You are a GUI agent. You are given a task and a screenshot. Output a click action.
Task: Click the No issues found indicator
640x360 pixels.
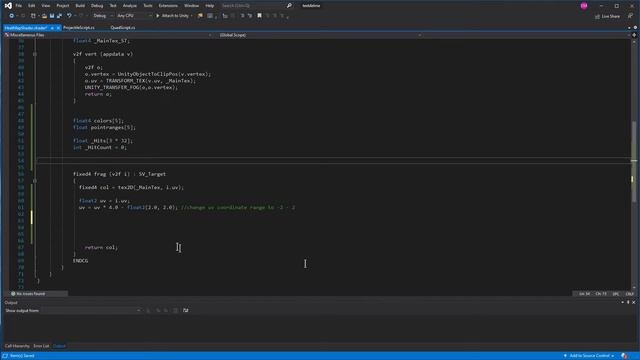point(29,293)
